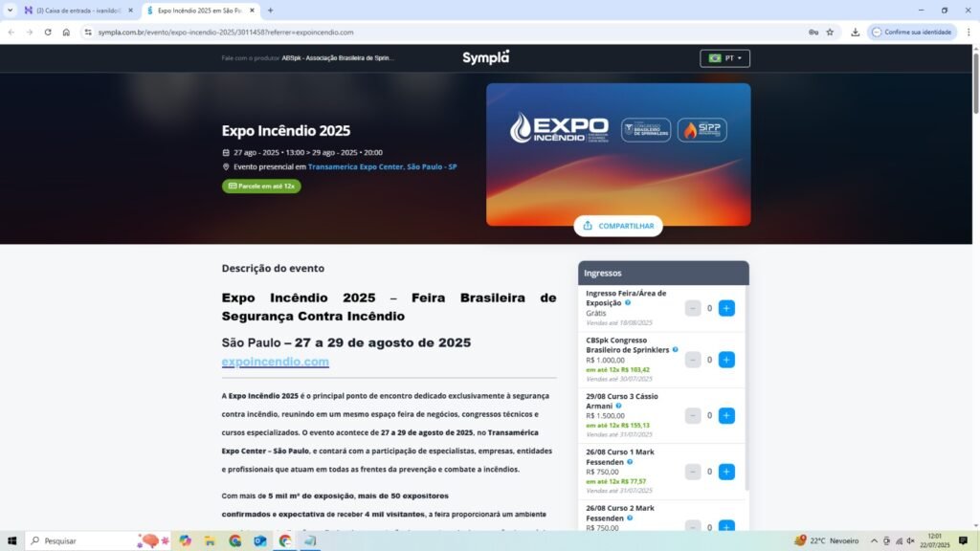
Task: Open the PT language dropdown
Action: (724, 58)
